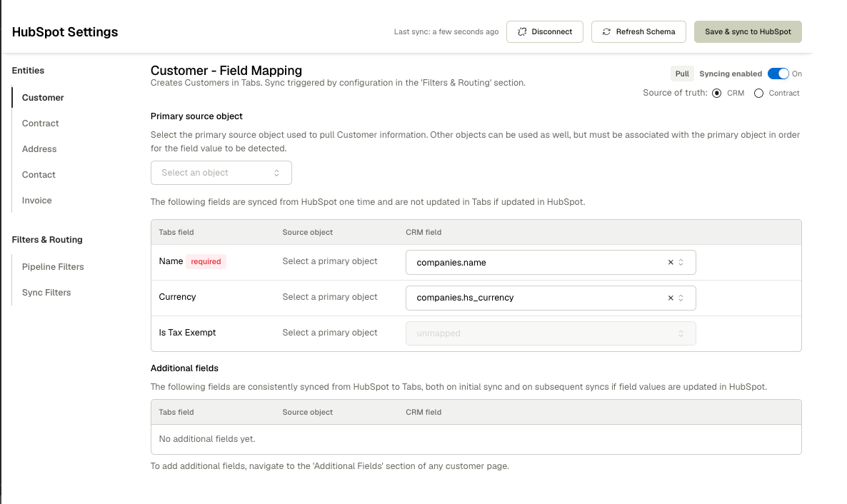Click the companies.hs_currency CRM field box
847x504 pixels.
click(551, 298)
